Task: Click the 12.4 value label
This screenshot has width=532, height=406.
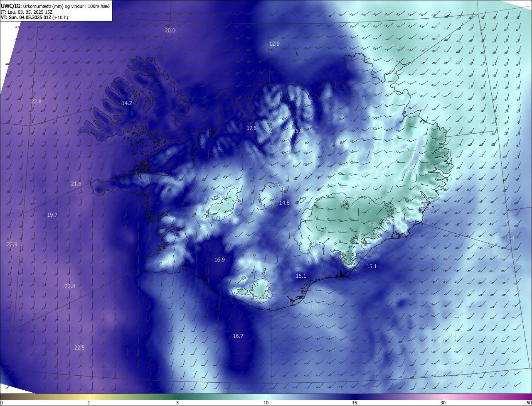Action: tap(509, 239)
